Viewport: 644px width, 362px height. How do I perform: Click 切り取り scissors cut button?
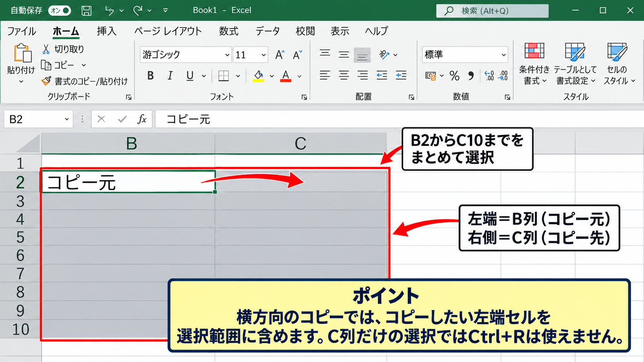pos(63,49)
